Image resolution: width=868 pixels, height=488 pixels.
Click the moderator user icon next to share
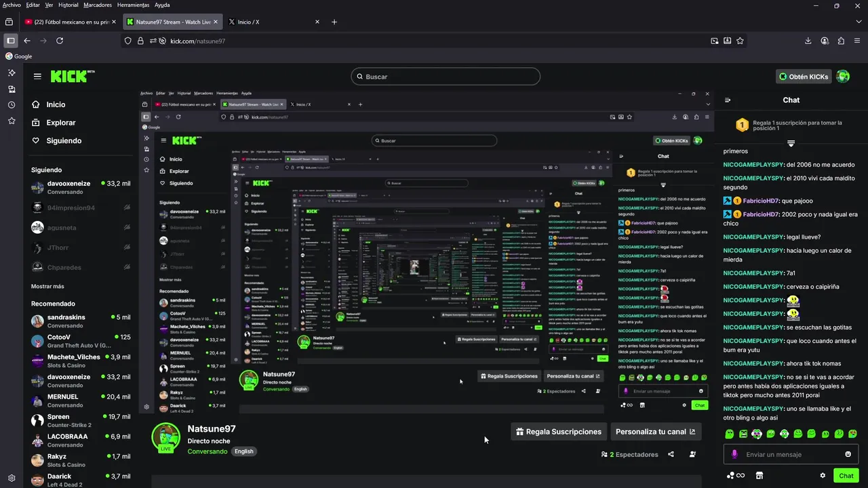[x=692, y=454]
